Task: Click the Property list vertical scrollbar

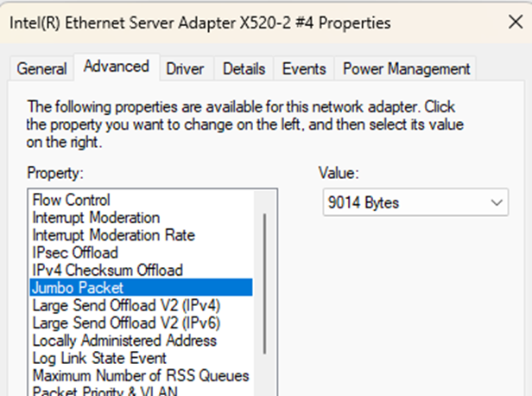Action: tap(264, 285)
